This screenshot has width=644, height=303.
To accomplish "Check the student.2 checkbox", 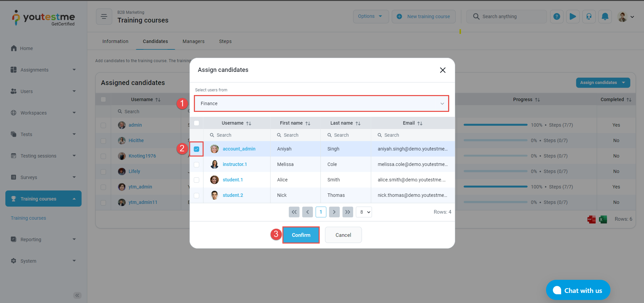I will pyautogui.click(x=197, y=196).
